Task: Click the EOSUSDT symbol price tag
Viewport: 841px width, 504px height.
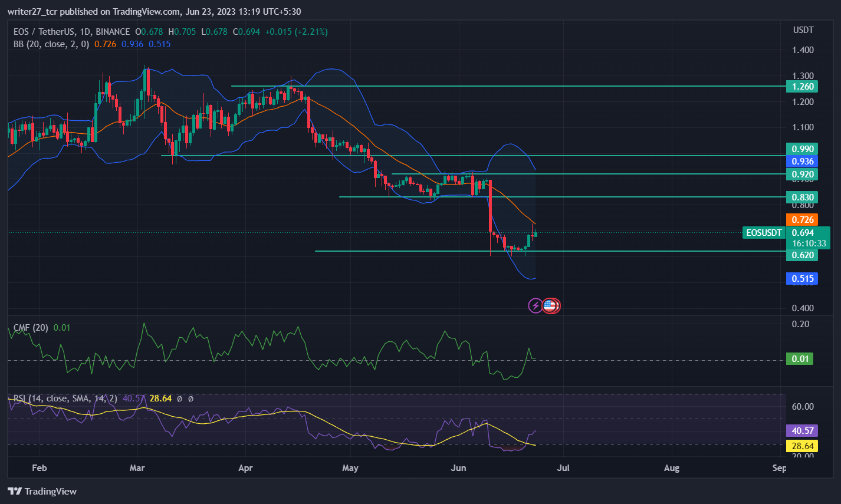Action: [x=764, y=233]
